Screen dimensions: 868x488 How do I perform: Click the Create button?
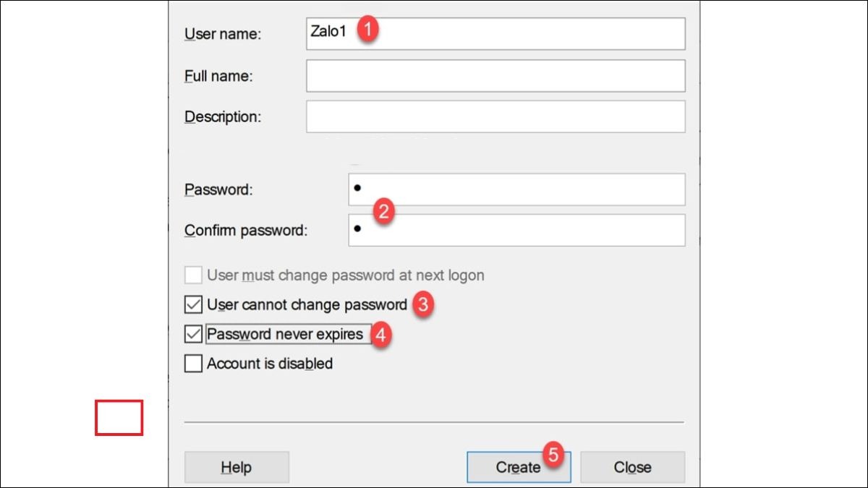(519, 467)
